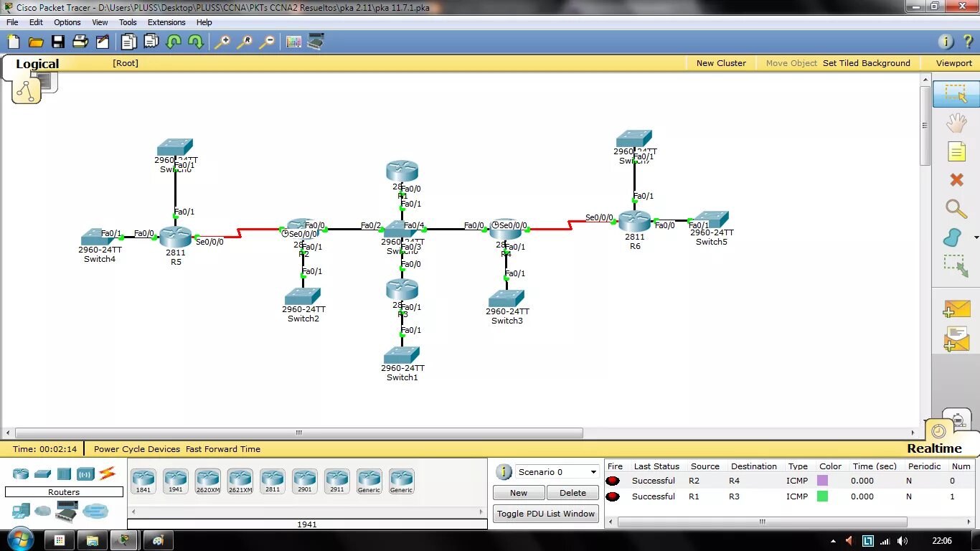Image resolution: width=980 pixels, height=551 pixels.
Task: Add a complex PDU
Action: pos(956,339)
